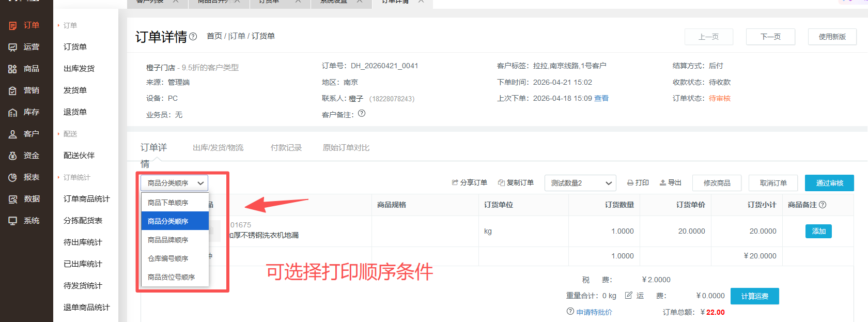Open the 库存 module icon

click(12, 112)
